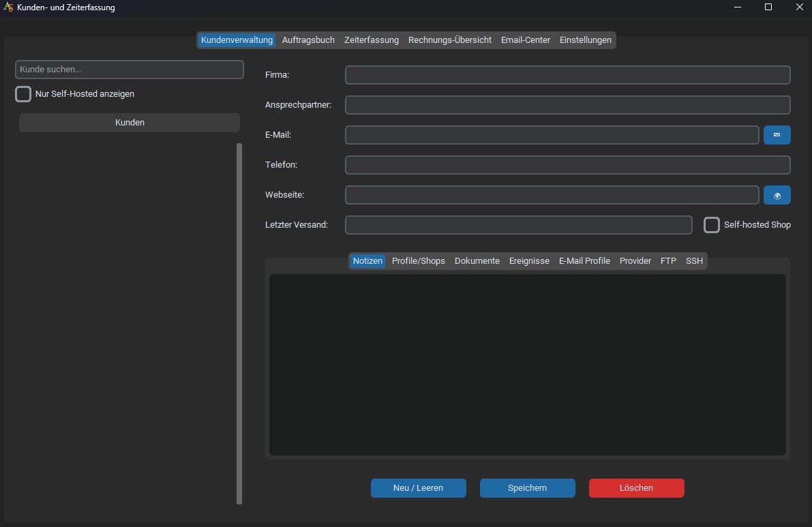Viewport: 812px width, 527px height.
Task: Open the FTP sub-tab
Action: [668, 261]
